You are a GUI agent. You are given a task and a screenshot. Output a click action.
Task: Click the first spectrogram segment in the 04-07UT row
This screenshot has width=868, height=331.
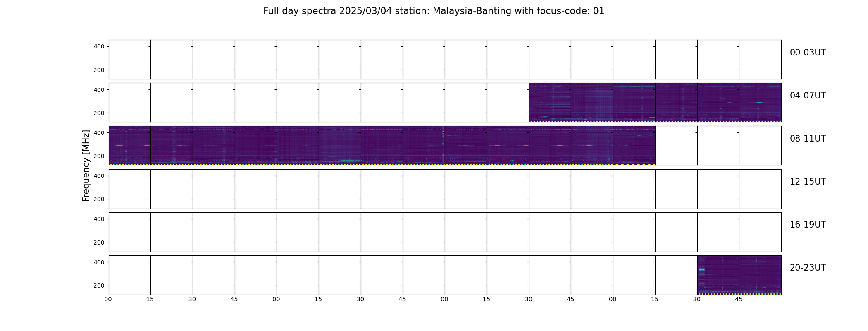point(550,103)
